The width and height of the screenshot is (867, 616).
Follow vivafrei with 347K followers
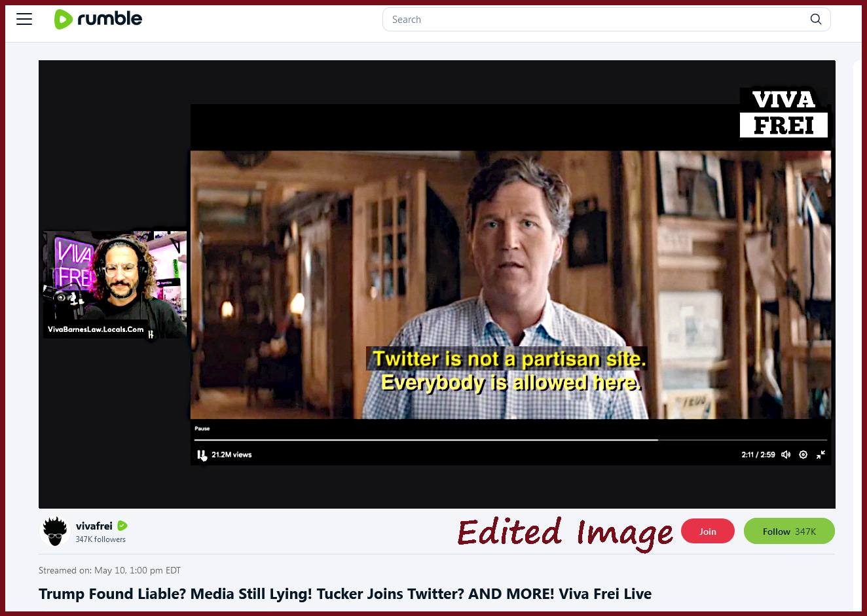[789, 531]
